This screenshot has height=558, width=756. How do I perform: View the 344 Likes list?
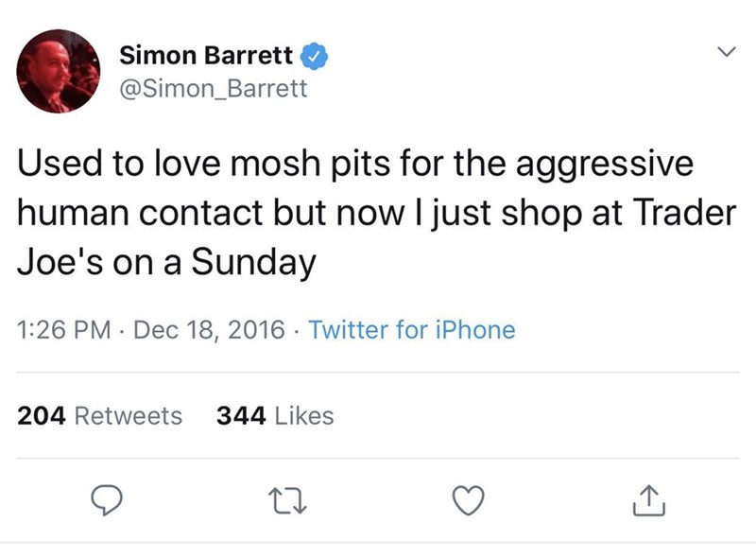point(275,415)
